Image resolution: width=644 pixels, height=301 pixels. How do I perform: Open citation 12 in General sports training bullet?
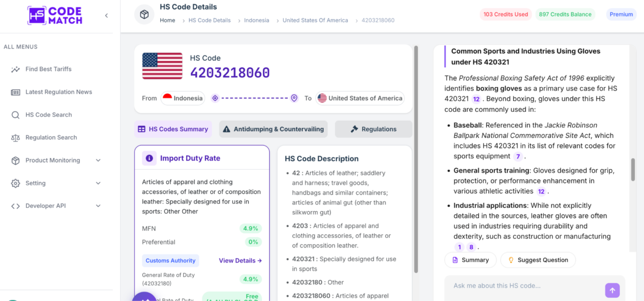[541, 191]
